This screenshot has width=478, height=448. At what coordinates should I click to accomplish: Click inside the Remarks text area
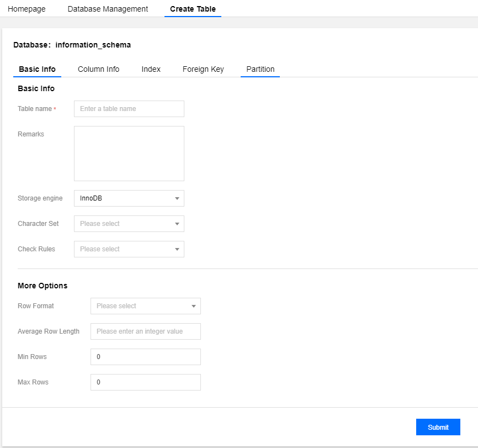tap(129, 153)
